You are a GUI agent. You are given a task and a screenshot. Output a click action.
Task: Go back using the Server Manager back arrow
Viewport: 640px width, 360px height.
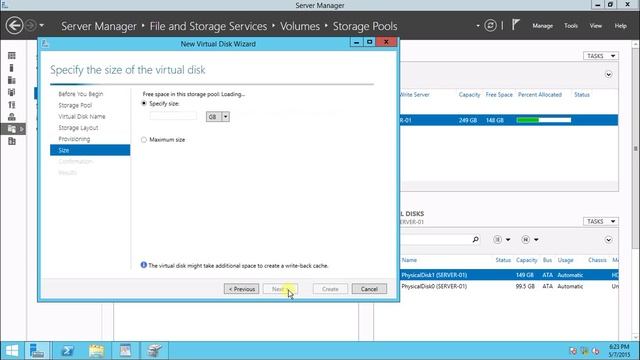coord(14,26)
